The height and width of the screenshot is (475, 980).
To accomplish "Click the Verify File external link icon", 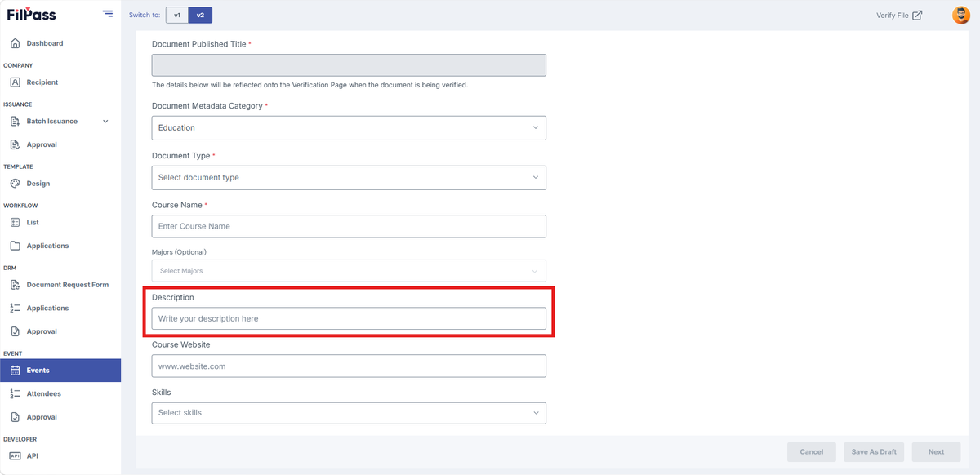I will pos(917,15).
